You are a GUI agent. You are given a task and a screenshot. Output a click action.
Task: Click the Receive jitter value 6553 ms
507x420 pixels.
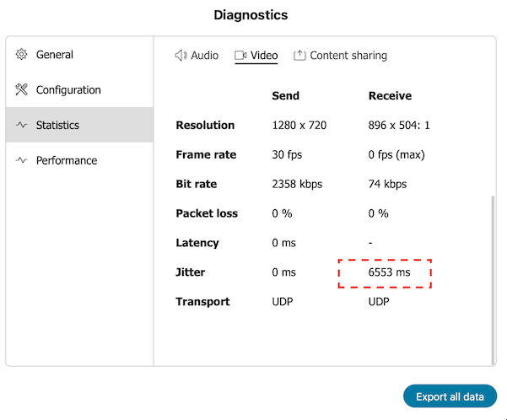(x=389, y=272)
